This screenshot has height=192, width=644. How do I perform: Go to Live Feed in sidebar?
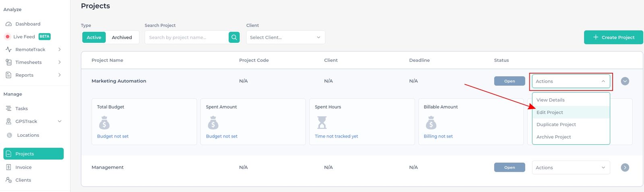24,37
